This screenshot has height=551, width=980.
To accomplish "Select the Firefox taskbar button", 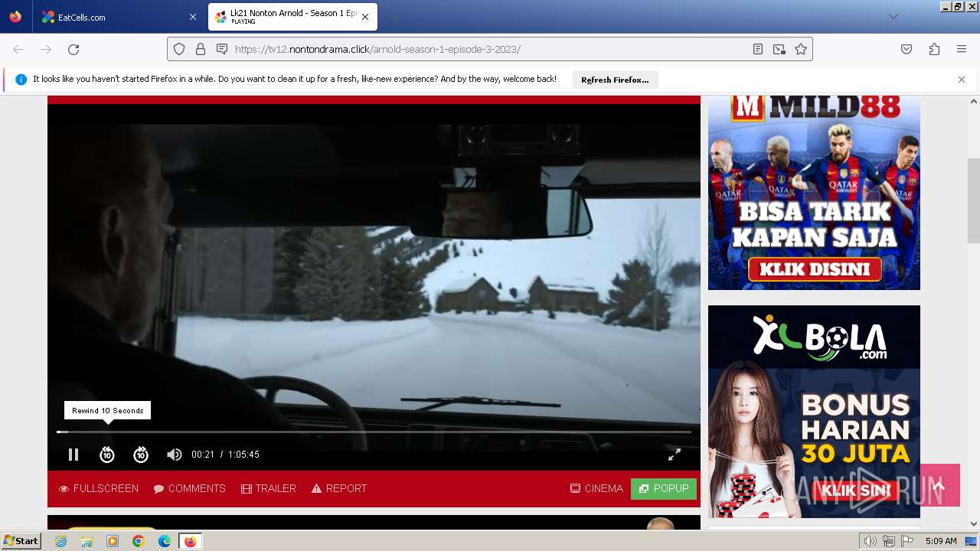I will [190, 541].
